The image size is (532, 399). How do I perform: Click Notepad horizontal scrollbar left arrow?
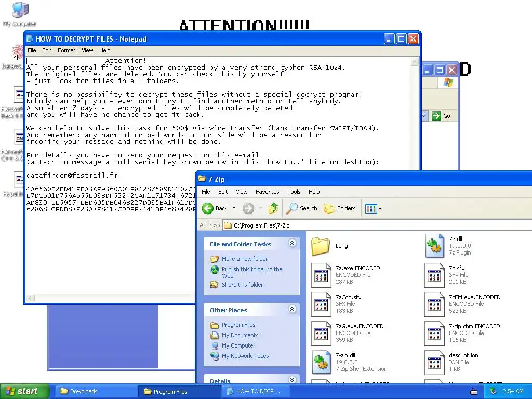[30, 298]
